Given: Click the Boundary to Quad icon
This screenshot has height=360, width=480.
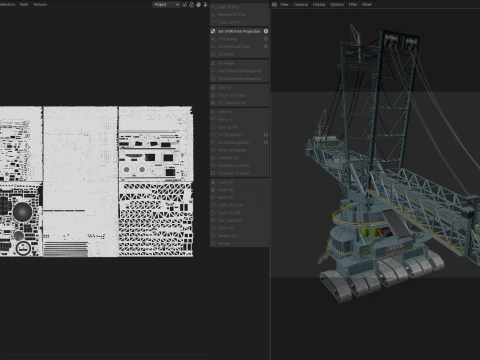Looking at the screenshot, I should [213, 173].
